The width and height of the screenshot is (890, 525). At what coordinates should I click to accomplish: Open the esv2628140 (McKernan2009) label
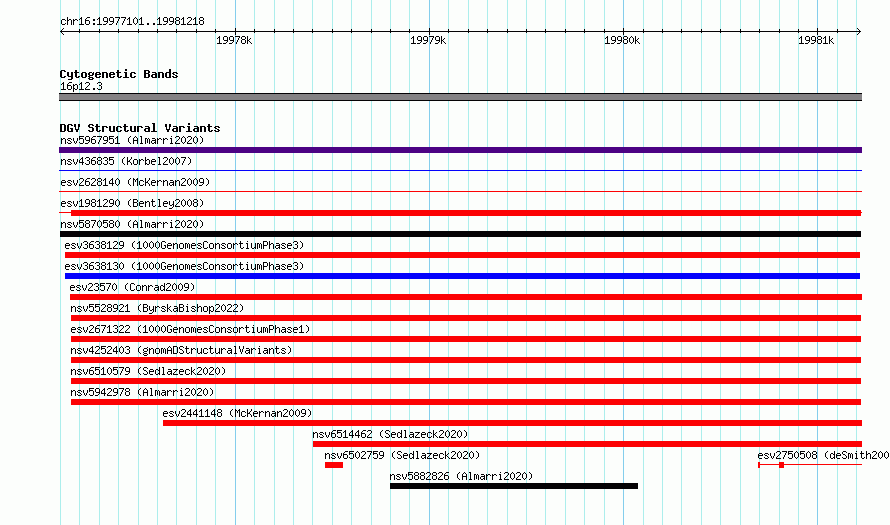(135, 182)
